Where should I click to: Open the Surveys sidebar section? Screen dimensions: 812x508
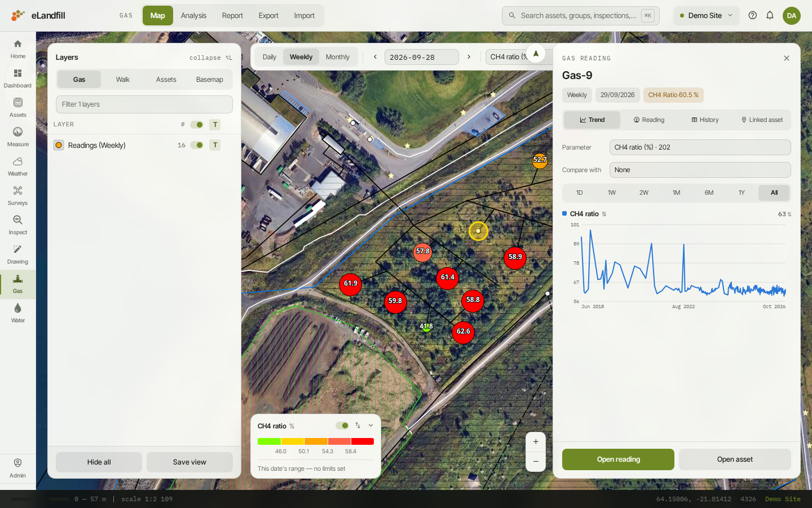point(17,196)
